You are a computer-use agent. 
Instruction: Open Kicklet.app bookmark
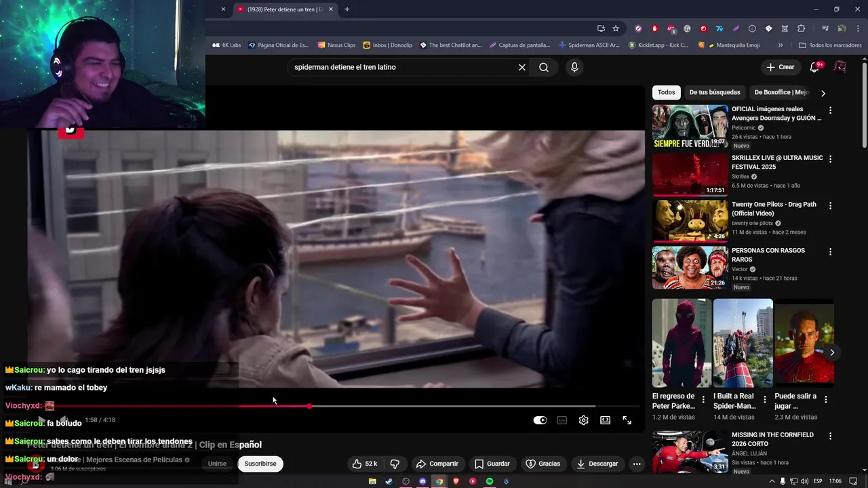pos(658,45)
